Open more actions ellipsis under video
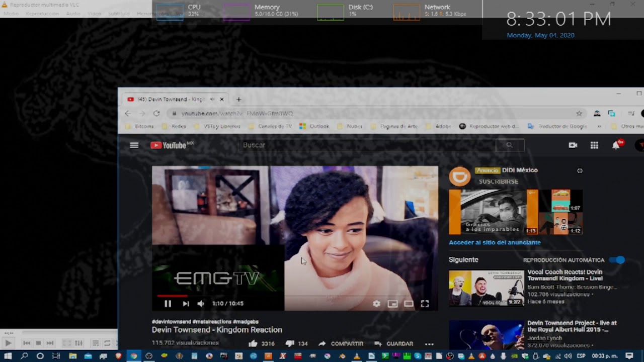The width and height of the screenshot is (644, 362). (429, 344)
